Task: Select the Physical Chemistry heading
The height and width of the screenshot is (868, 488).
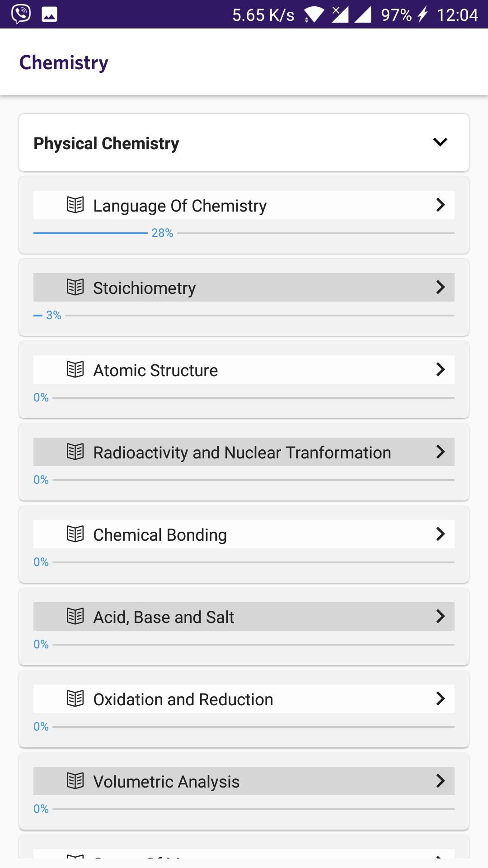Action: click(x=106, y=143)
